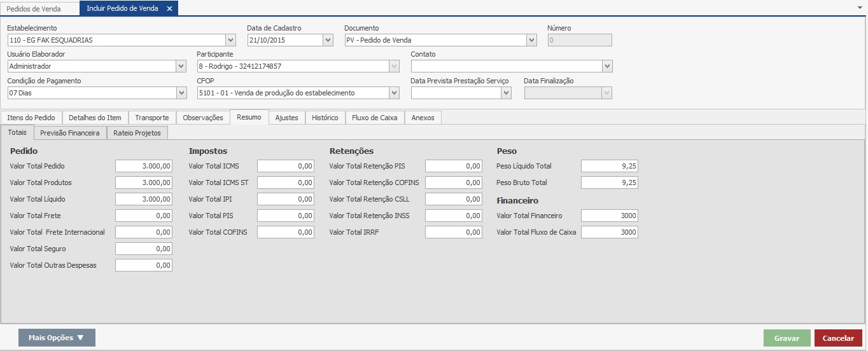Focus the Valor Total ICMS ST field
The height and width of the screenshot is (351, 868).
click(x=286, y=182)
